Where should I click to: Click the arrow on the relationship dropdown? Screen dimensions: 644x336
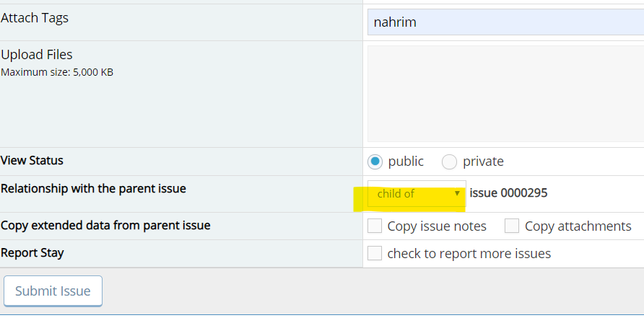point(457,193)
